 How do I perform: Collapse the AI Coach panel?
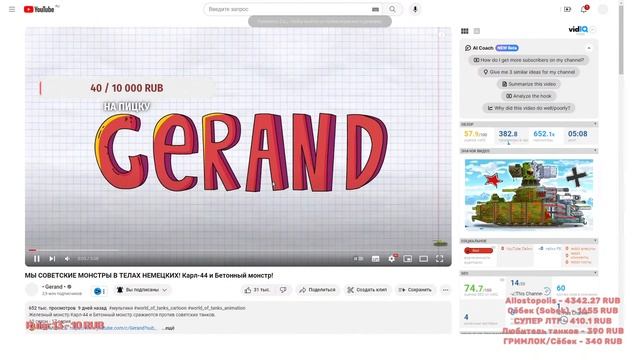(589, 48)
